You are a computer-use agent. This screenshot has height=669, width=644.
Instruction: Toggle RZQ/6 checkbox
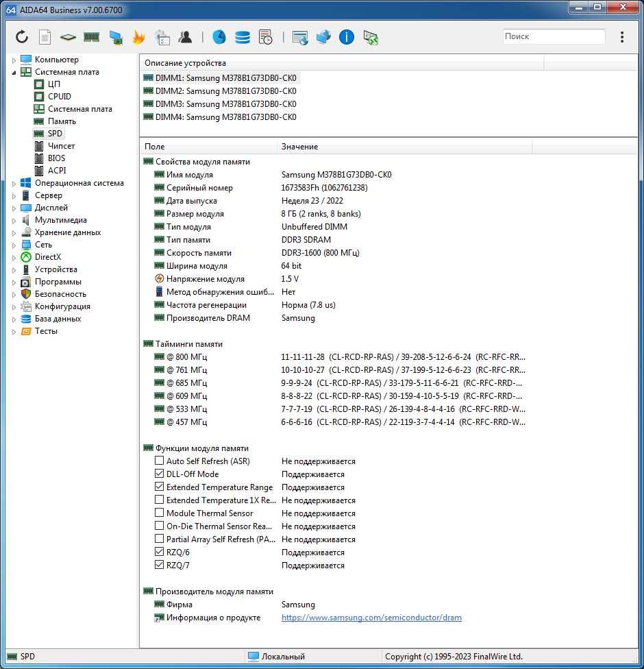click(x=159, y=552)
